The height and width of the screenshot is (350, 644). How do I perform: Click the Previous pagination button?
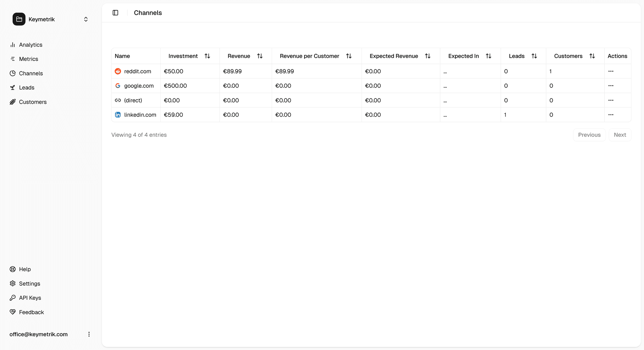[x=589, y=135]
